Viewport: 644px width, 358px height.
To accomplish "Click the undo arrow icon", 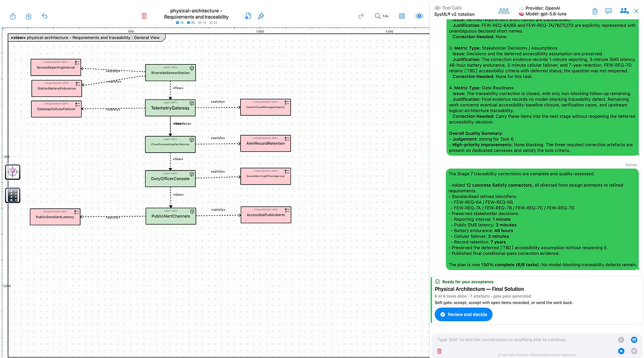I will 45,16.
